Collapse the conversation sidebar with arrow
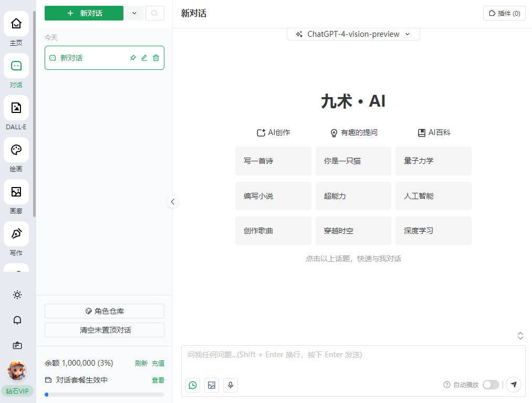 click(x=173, y=202)
